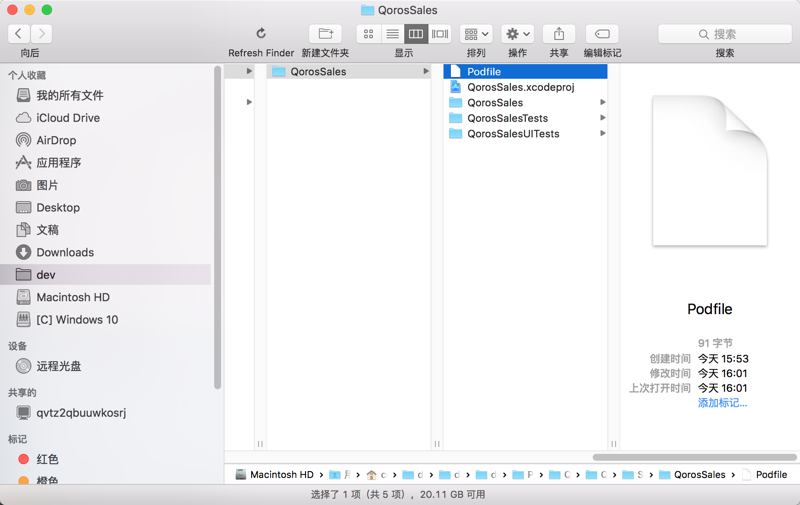Click the sidebar vertical scrollbar
The image size is (800, 505).
click(x=217, y=228)
